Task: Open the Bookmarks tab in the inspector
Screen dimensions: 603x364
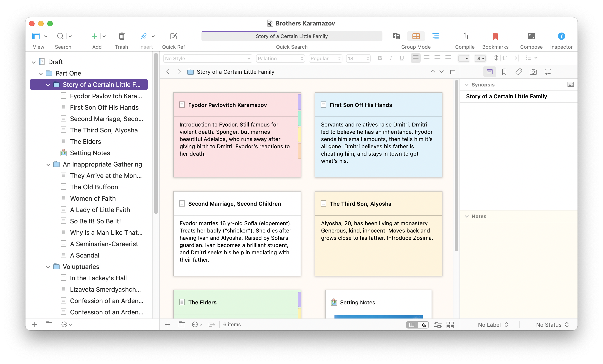Action: tap(504, 72)
